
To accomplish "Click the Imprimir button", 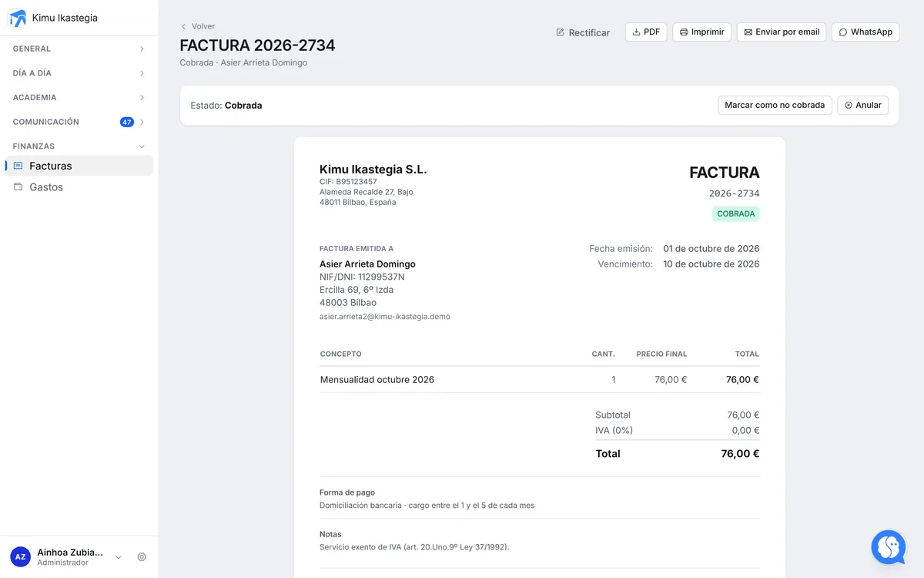I will 702,32.
